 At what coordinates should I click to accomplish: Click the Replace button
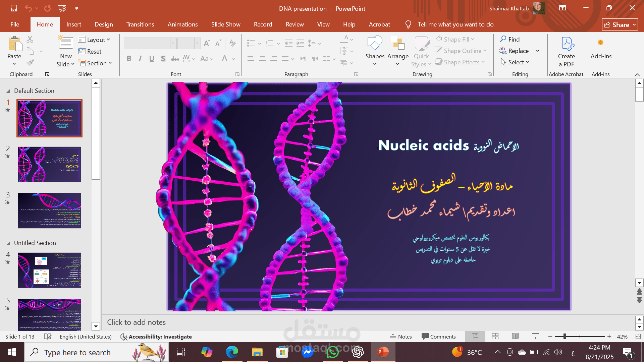click(x=514, y=51)
